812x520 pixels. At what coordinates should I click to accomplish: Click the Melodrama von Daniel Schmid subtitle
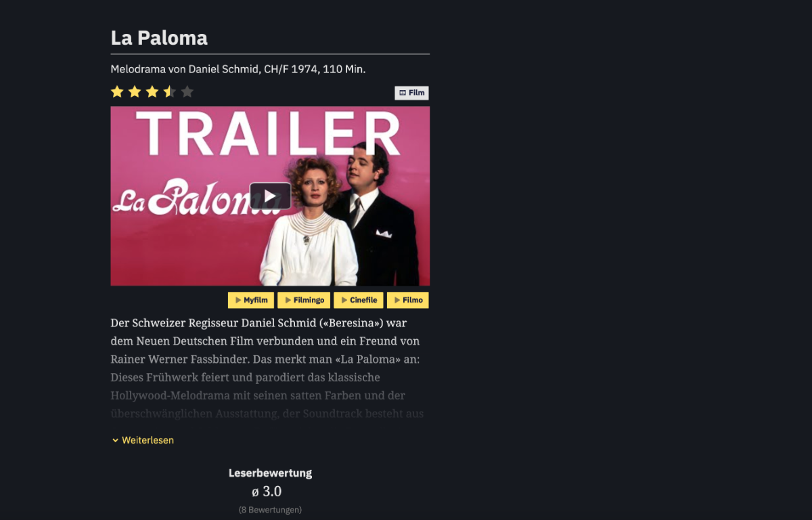tap(238, 69)
